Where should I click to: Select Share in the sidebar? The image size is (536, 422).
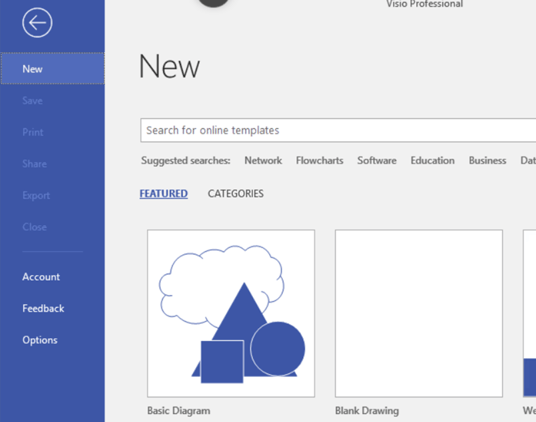click(34, 164)
